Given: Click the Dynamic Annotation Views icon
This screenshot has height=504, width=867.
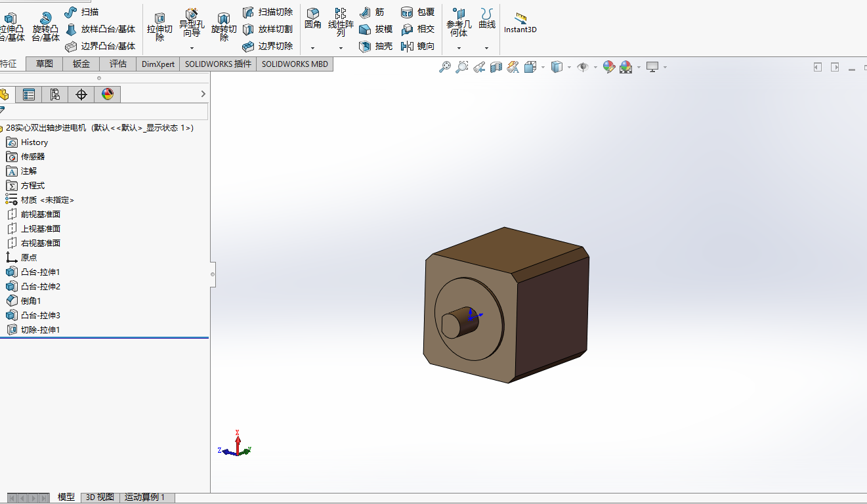Looking at the screenshot, I should point(513,67).
